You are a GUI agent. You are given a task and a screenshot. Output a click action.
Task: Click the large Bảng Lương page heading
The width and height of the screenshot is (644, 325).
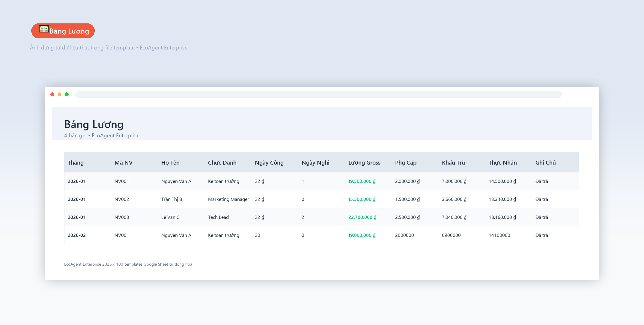(94, 124)
